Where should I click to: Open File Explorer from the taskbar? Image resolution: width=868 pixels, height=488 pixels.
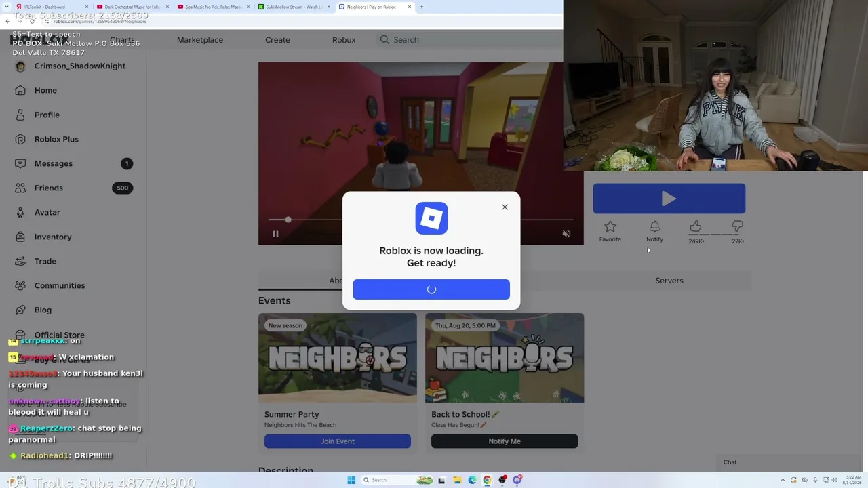[x=457, y=480]
